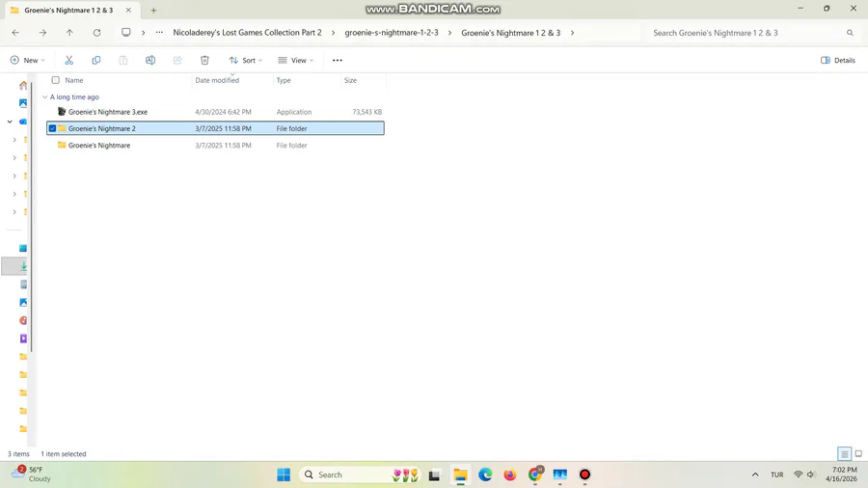Click the 4/30/2024 6:42 PM date cell
868x488 pixels.
click(x=223, y=112)
